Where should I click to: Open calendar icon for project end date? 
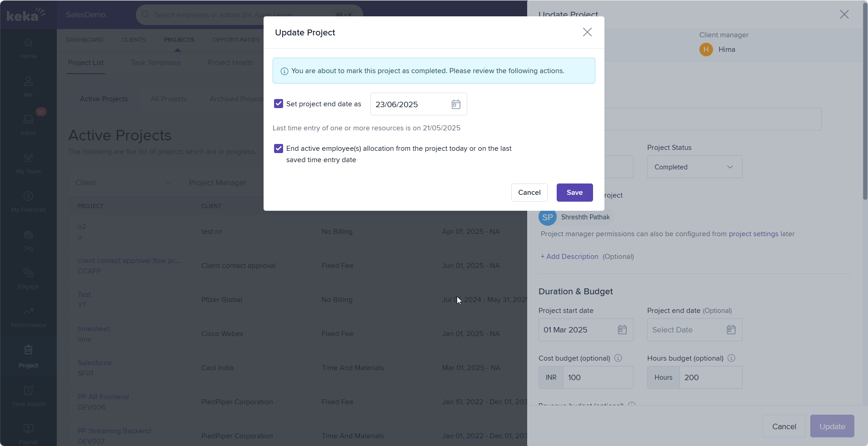[731, 330]
